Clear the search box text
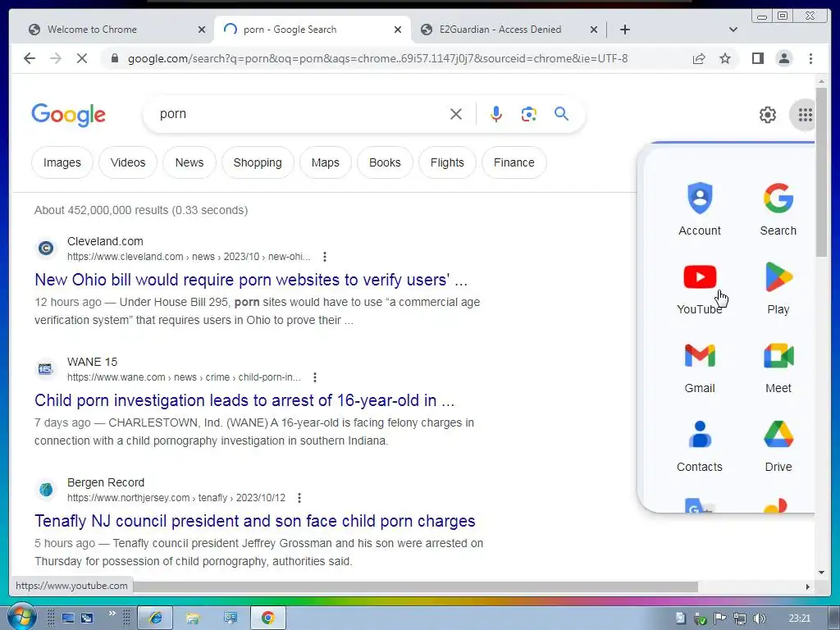The width and height of the screenshot is (840, 630). (x=456, y=114)
